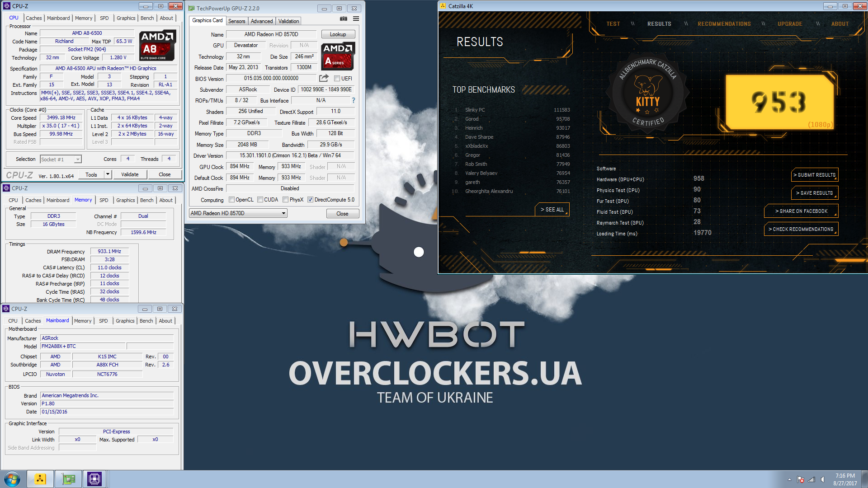
Task: Click the Mainboard model FM2A88X+ BTC field
Action: 83,346
